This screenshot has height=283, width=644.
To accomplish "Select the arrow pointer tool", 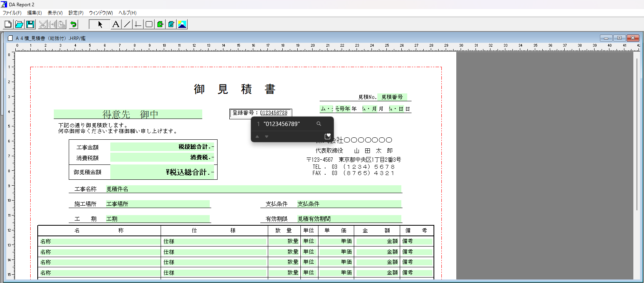I will tap(100, 24).
